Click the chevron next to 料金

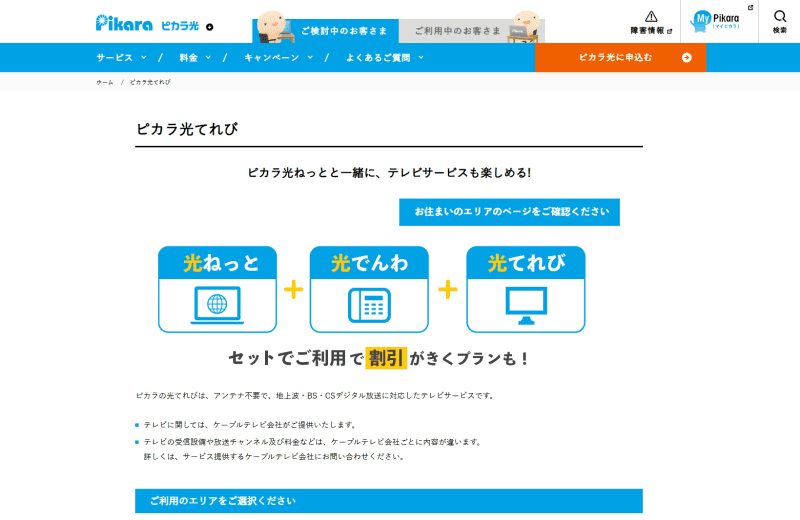coord(208,58)
